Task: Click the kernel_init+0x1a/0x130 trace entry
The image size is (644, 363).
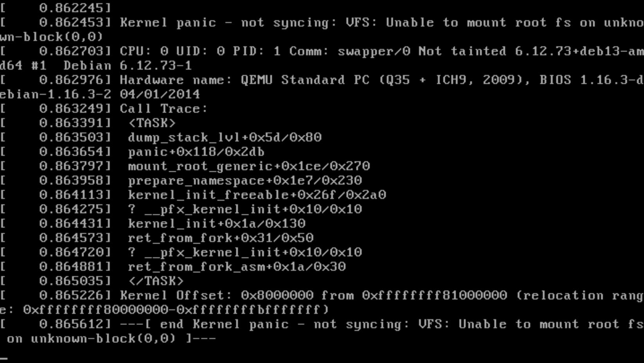Action: (216, 224)
